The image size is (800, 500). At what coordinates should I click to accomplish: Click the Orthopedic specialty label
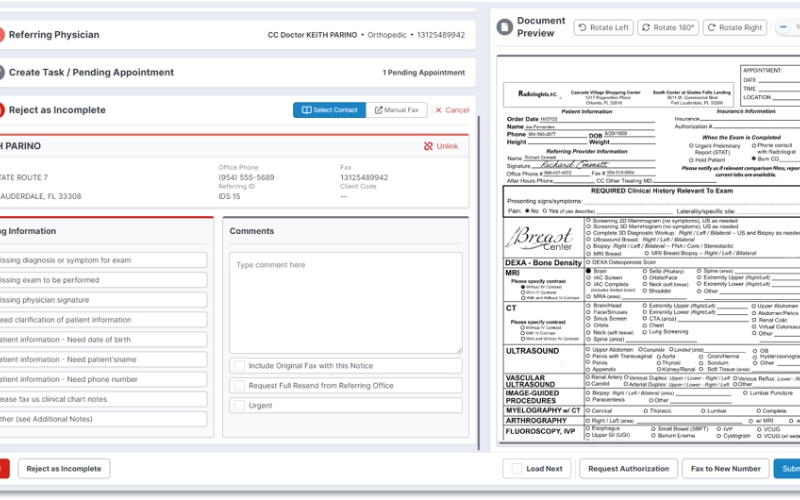[x=387, y=35]
